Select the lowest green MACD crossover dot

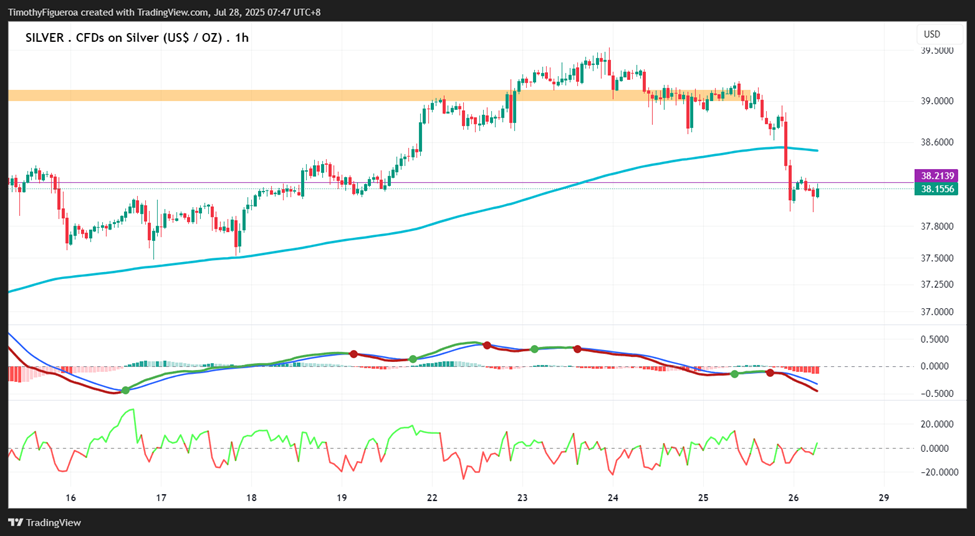pyautogui.click(x=126, y=390)
